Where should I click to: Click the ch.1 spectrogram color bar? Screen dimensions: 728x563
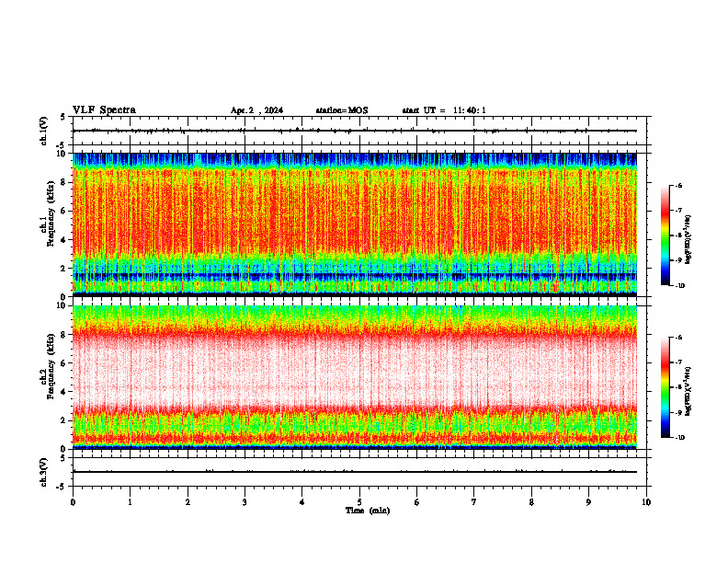click(x=665, y=236)
